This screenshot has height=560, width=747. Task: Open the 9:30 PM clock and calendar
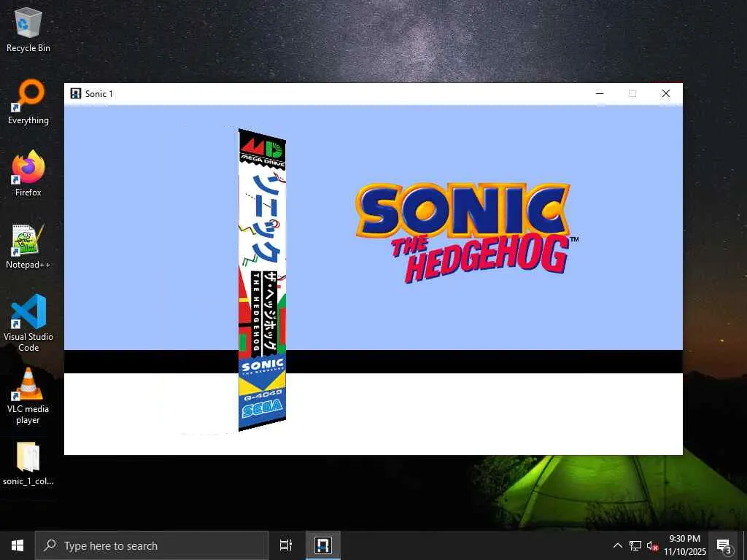[x=685, y=545]
